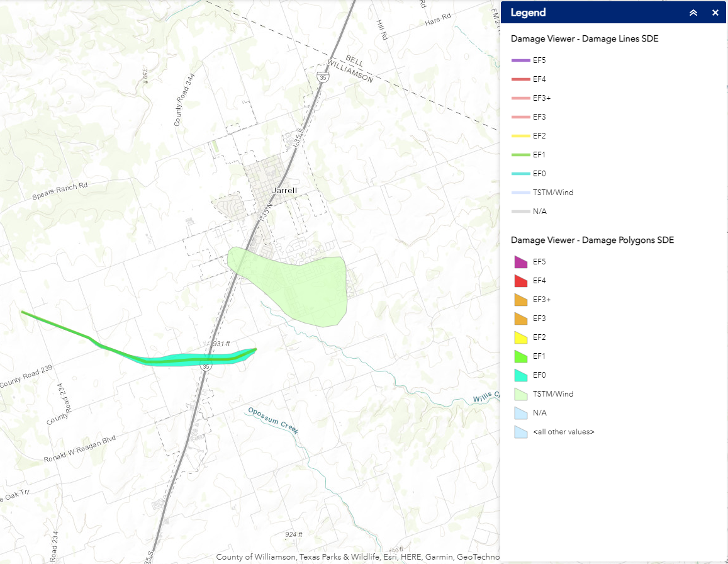This screenshot has width=728, height=564.
Task: Click the EF2 yellow polygon icon
Action: pos(521,337)
